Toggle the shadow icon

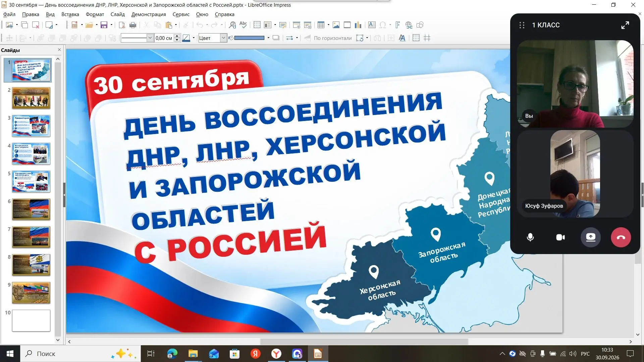click(276, 38)
